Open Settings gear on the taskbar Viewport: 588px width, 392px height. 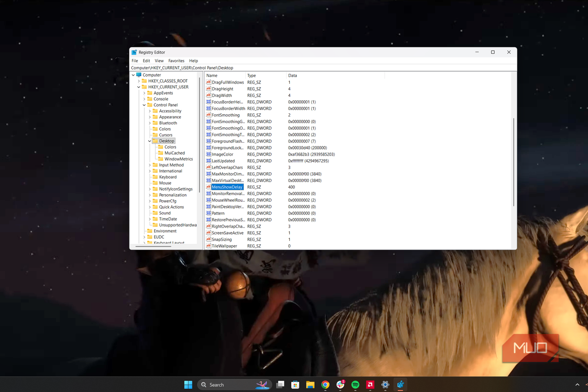tap(385, 385)
